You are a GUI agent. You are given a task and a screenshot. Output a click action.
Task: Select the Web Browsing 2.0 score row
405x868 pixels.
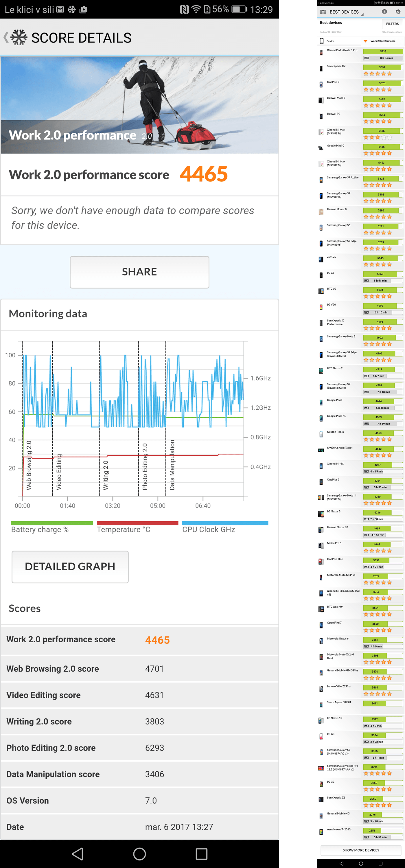pos(139,669)
